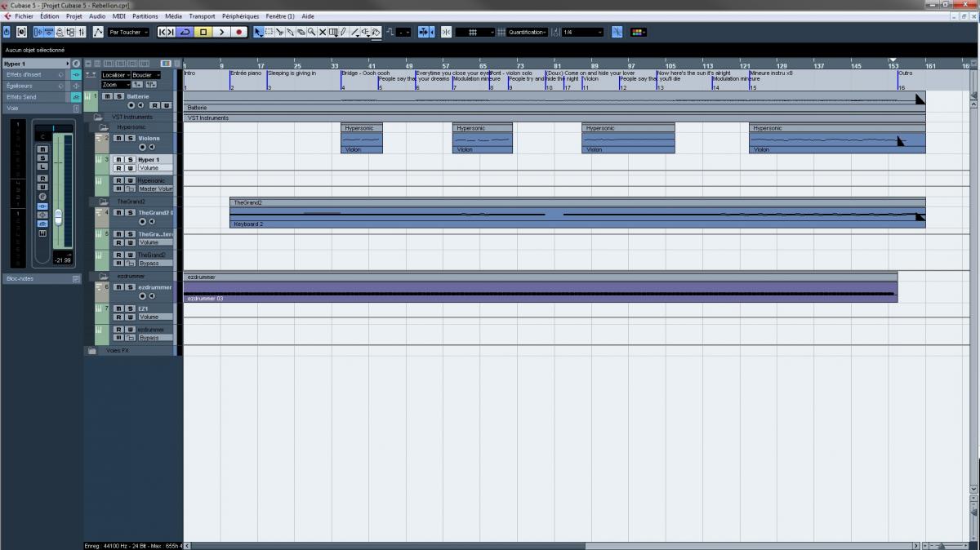Adjust the inspector channel volume fader
980x550 pixels.
tap(58, 216)
